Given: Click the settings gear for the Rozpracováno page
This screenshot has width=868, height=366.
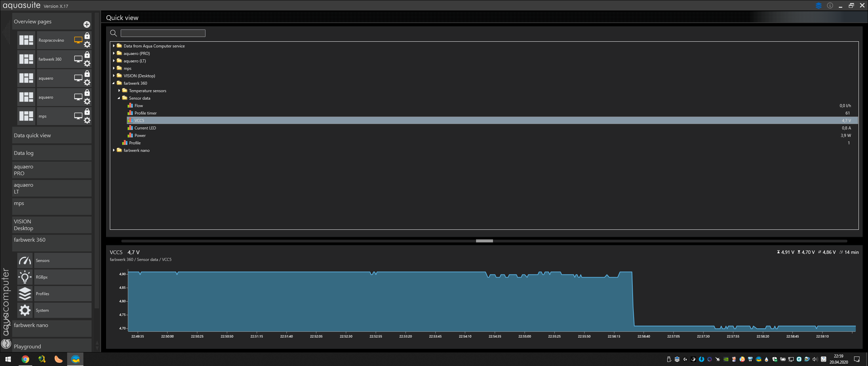Looking at the screenshot, I should tap(87, 44).
